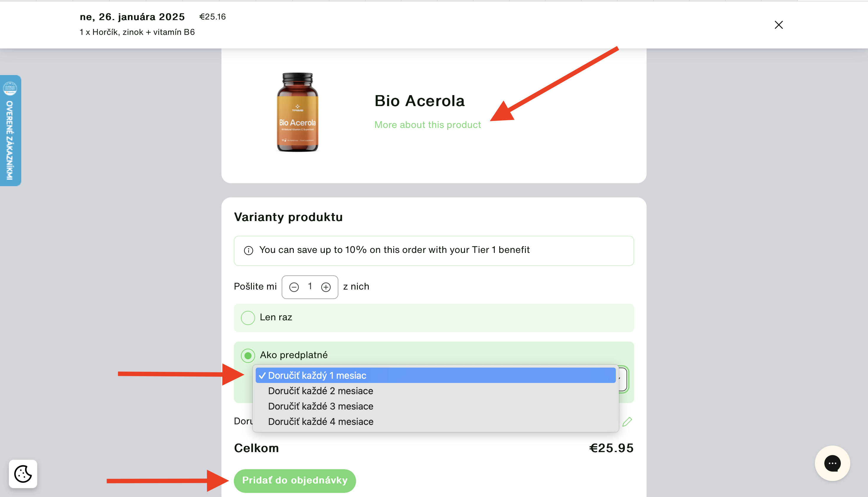Click the green pencil edit icon
Image resolution: width=868 pixels, height=497 pixels.
click(x=627, y=422)
